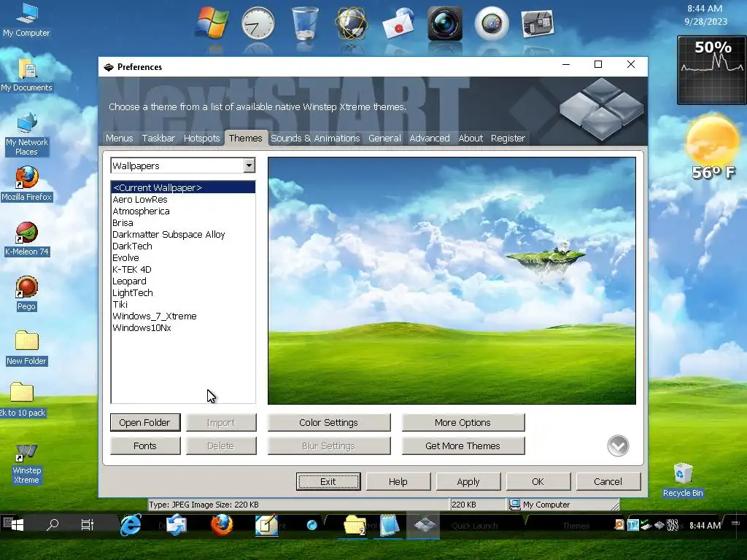This screenshot has height=560, width=747.
Task: Launch the K-Meleon 74 desktop shortcut
Action: 26,239
